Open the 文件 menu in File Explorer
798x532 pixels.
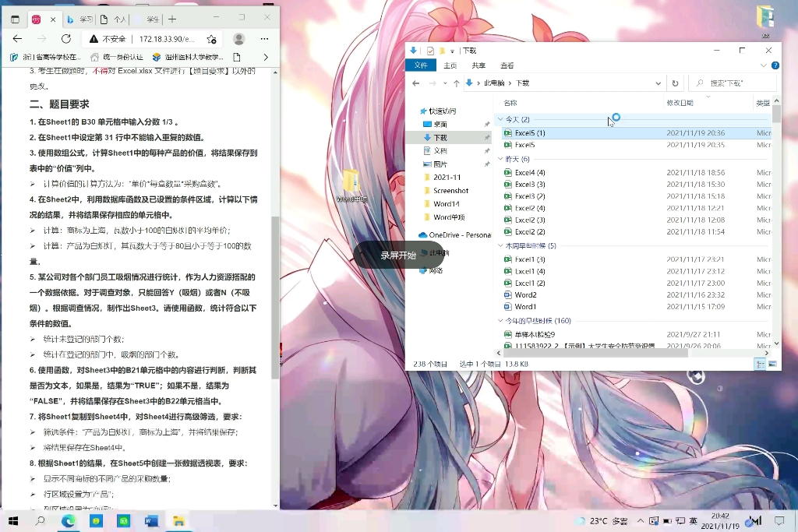[421, 65]
